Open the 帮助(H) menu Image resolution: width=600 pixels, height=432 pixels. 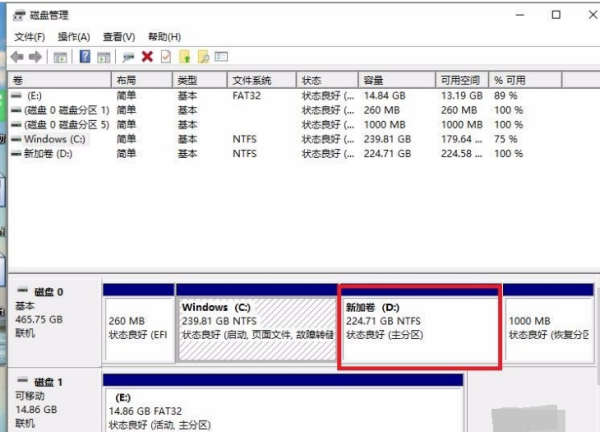pos(165,37)
